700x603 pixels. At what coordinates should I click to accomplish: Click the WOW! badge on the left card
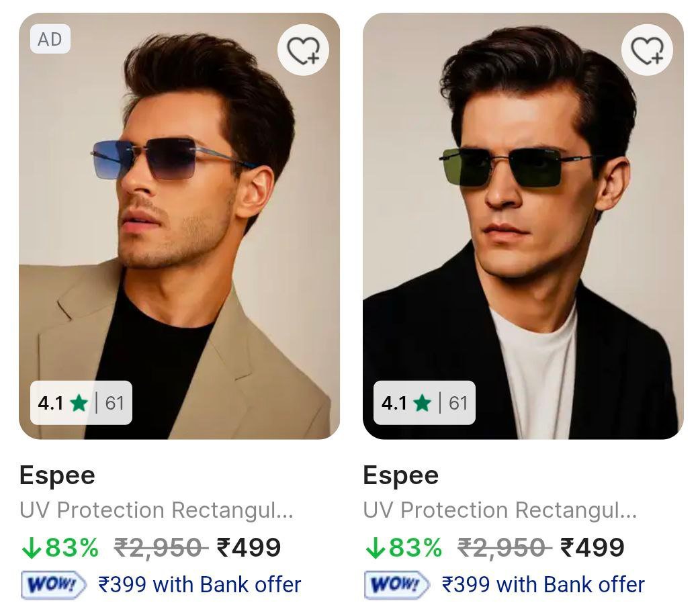click(52, 584)
